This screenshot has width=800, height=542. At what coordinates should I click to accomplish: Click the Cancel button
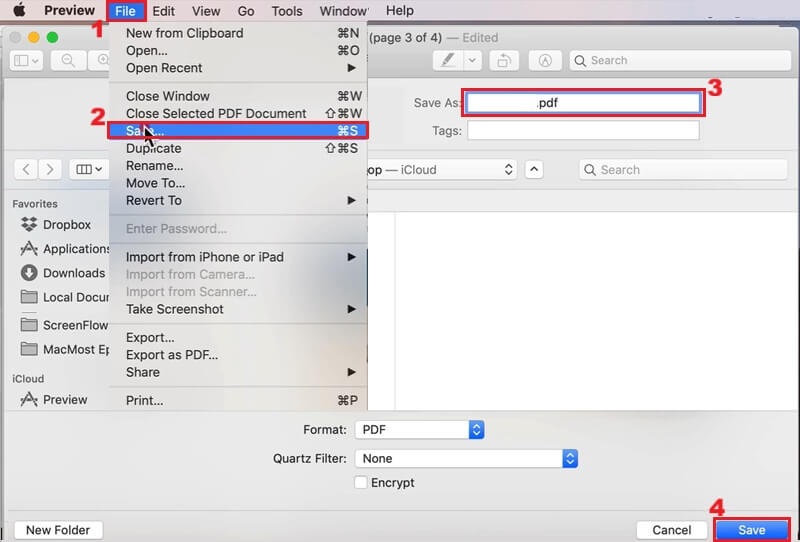coord(671,530)
